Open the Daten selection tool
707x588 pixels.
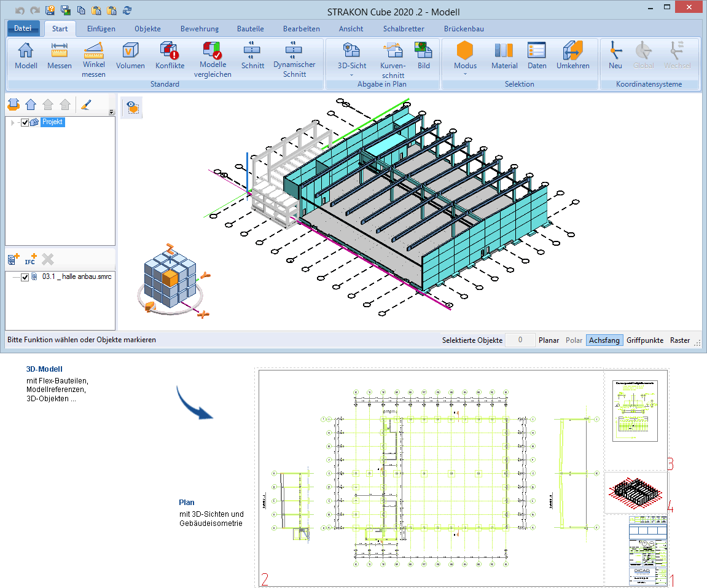(x=537, y=55)
